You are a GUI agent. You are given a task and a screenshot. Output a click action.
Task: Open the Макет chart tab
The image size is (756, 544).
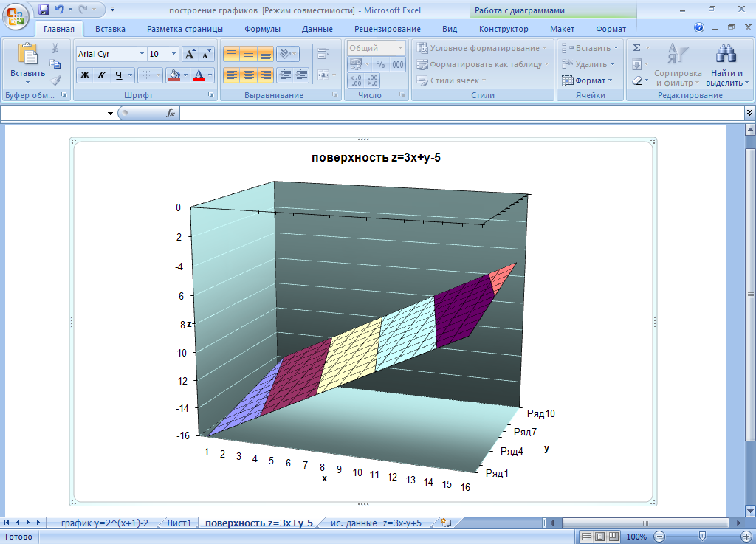tap(562, 29)
